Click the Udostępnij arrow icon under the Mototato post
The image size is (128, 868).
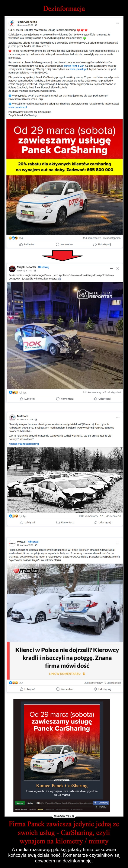point(96,522)
